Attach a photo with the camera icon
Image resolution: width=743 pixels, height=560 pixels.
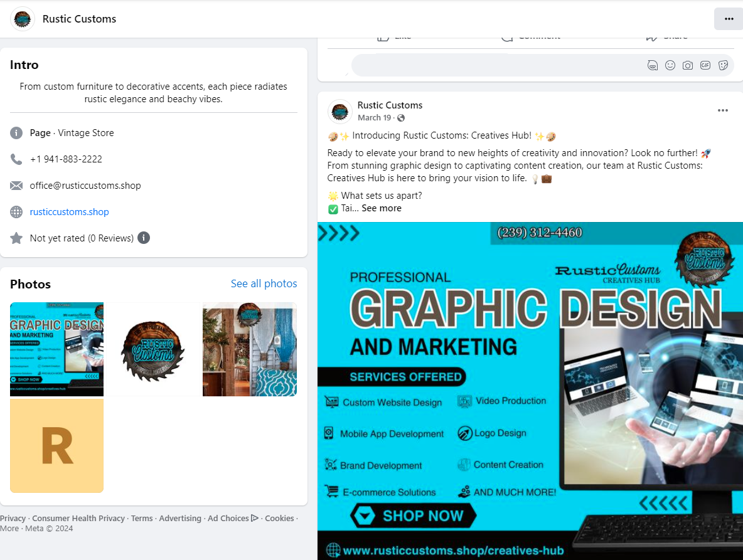688,65
